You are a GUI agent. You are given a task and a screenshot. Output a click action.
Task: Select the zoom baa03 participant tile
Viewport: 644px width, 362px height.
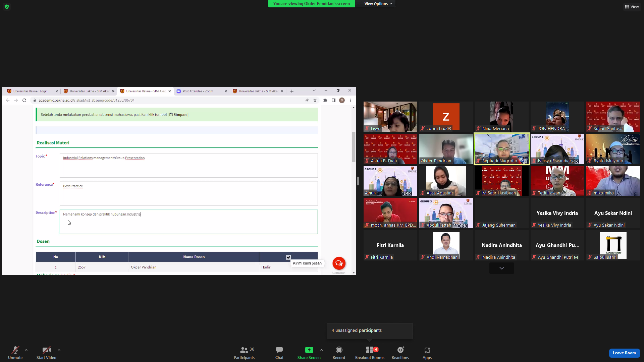pos(446,117)
